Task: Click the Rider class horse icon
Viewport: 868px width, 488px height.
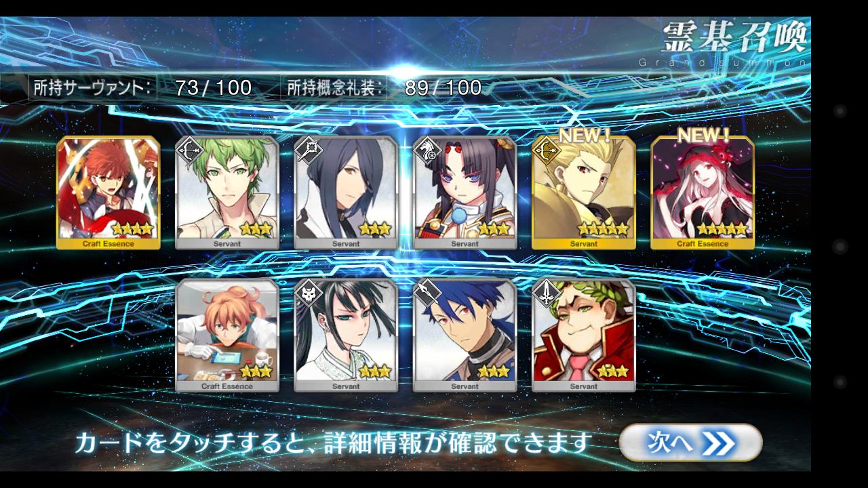Action: pyautogui.click(x=427, y=150)
